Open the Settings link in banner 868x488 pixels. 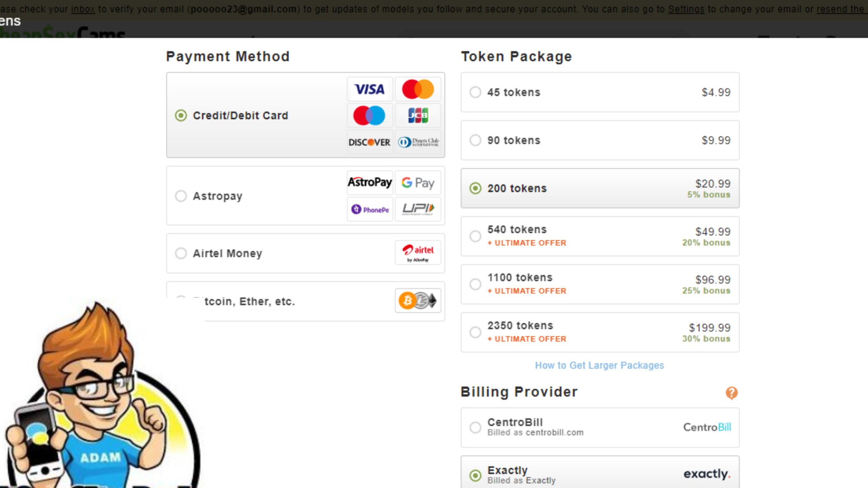point(686,9)
